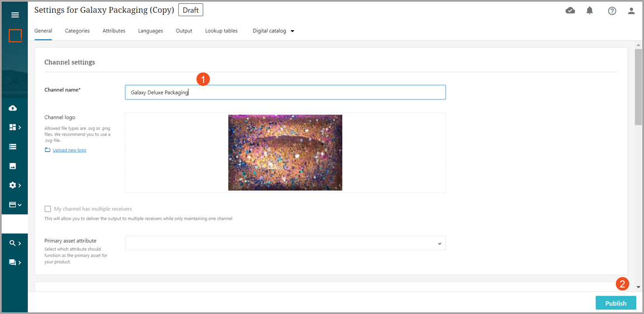Expand the dashboard menu in the sidebar
This screenshot has height=314, width=644.
tap(15, 127)
